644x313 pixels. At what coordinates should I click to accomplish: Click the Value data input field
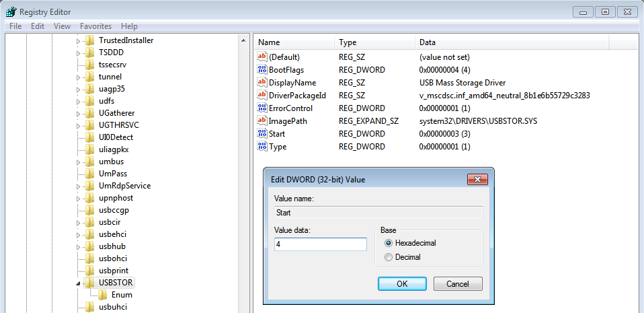[x=319, y=244]
